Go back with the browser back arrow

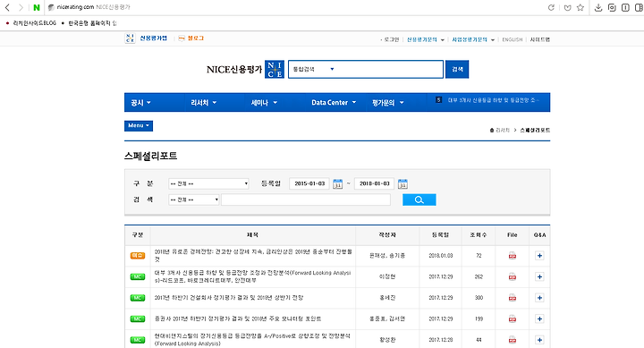click(x=7, y=7)
